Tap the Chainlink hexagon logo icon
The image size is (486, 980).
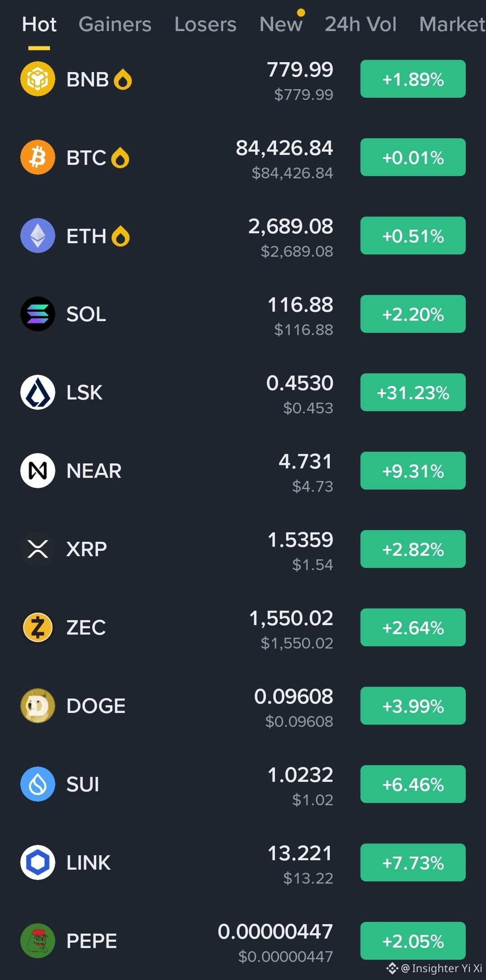[x=38, y=862]
